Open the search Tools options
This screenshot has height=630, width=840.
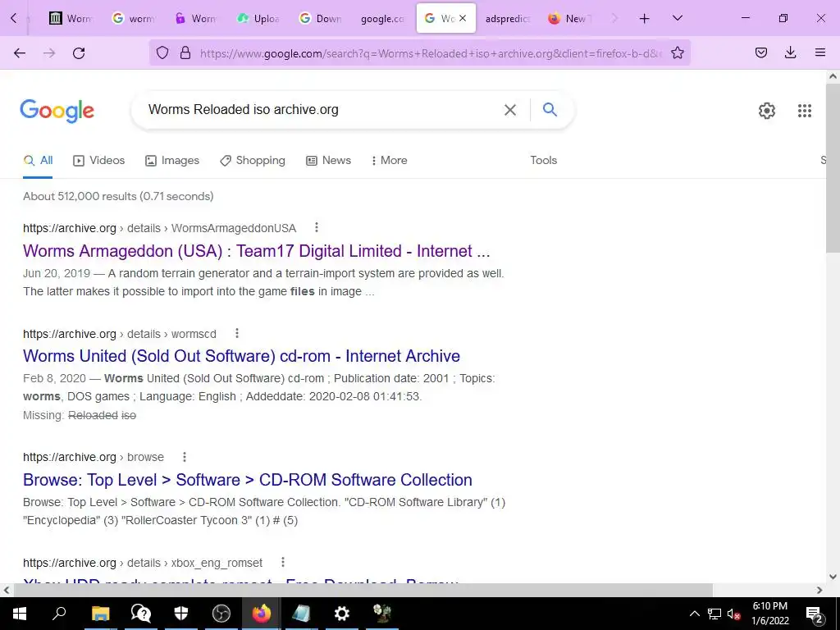click(543, 160)
